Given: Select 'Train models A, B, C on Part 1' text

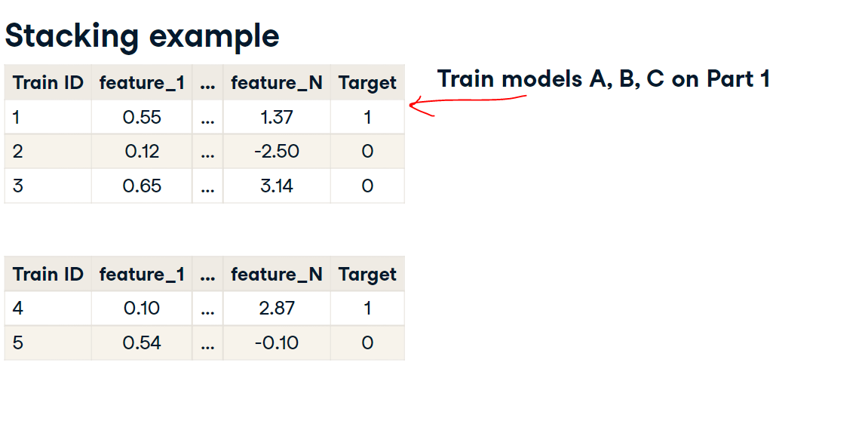Looking at the screenshot, I should tap(603, 78).
